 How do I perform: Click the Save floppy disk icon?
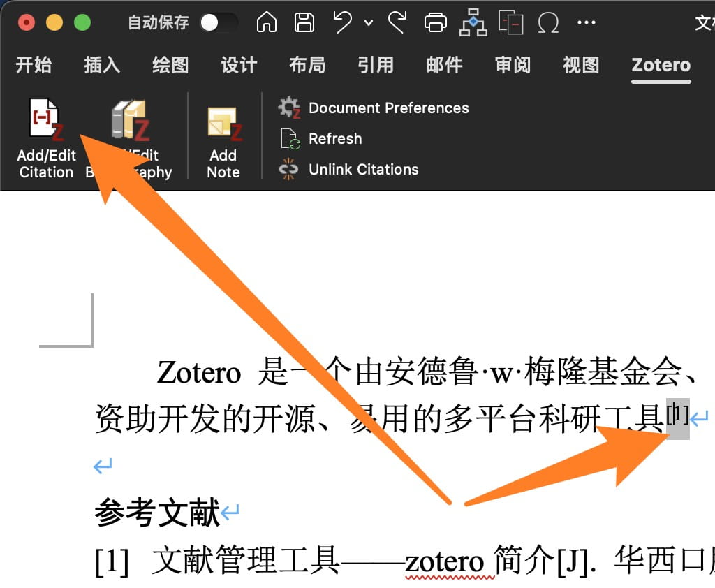pyautogui.click(x=304, y=23)
